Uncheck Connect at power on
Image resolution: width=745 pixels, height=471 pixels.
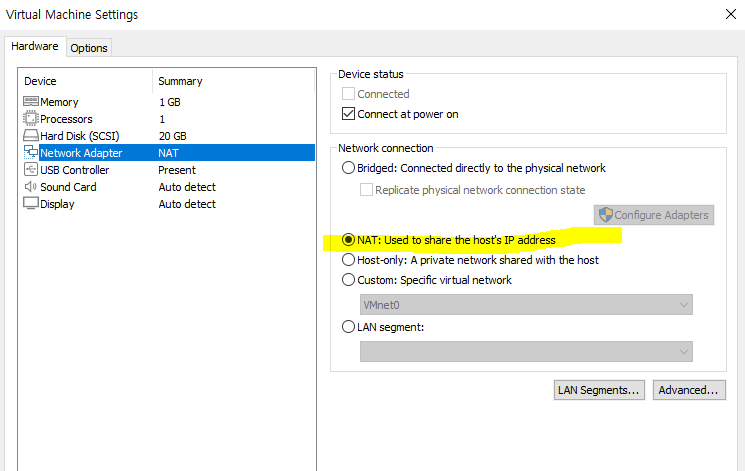tap(348, 114)
